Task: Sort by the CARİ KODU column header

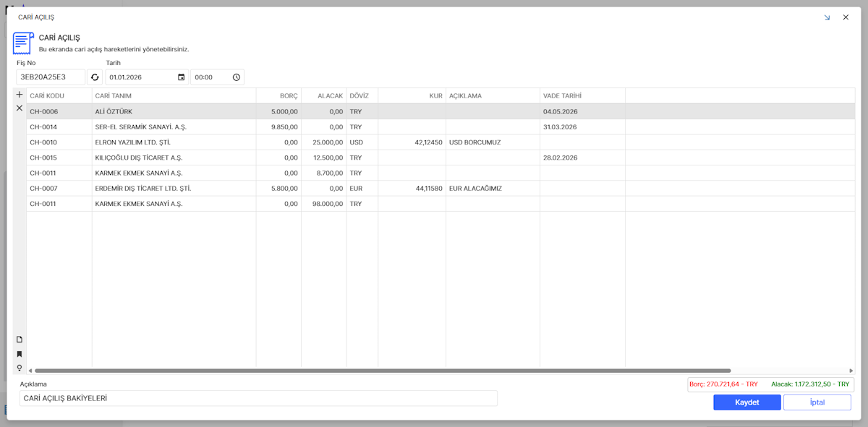Action: tap(59, 96)
